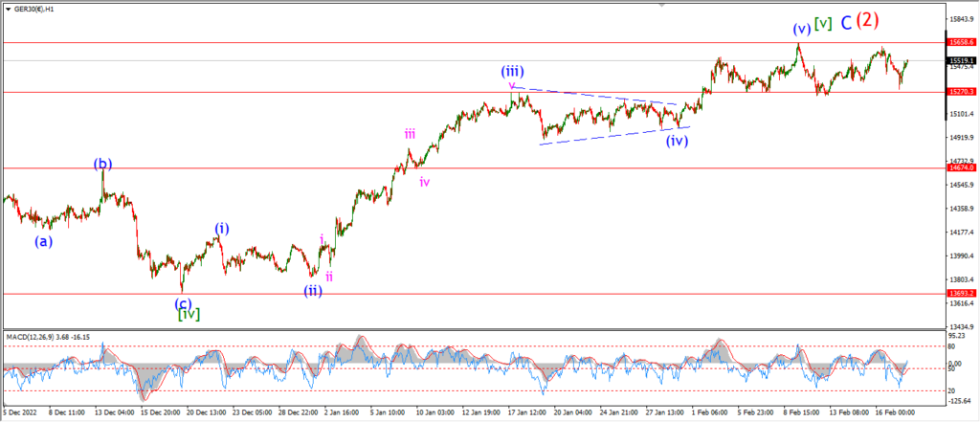
Task: Click the 1 Feb 06:00 time axis label
Action: click(709, 413)
